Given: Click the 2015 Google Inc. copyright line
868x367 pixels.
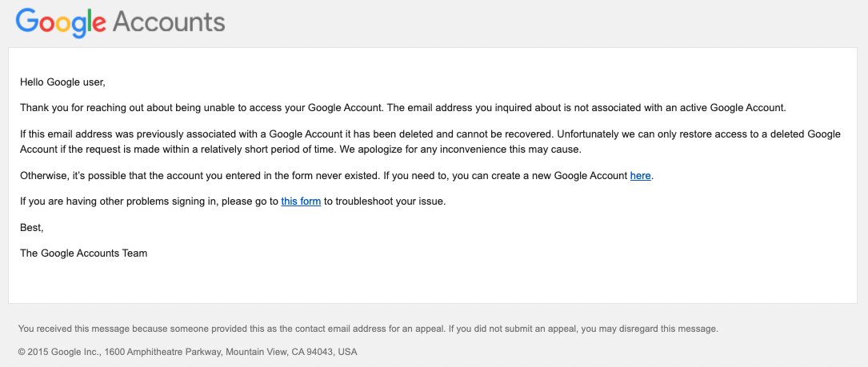Looking at the screenshot, I should pos(188,352).
